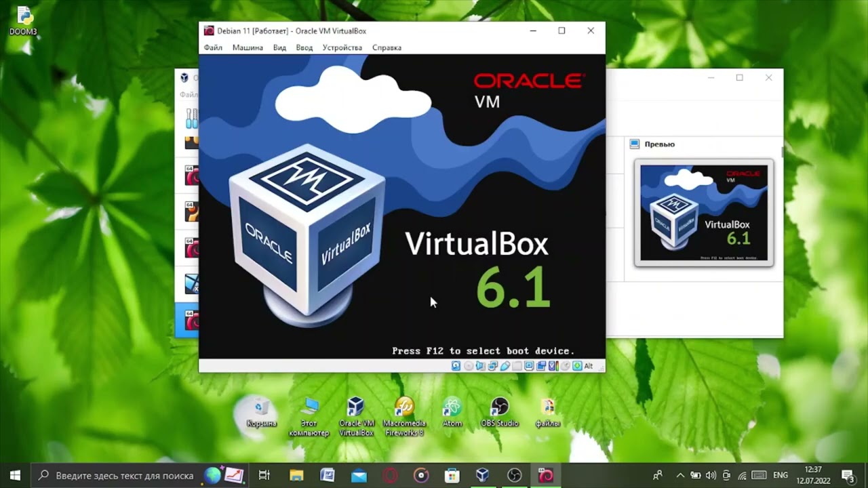Select the Tools icon in VirtualBox Manager list
The height and width of the screenshot is (488, 868).
(192, 118)
